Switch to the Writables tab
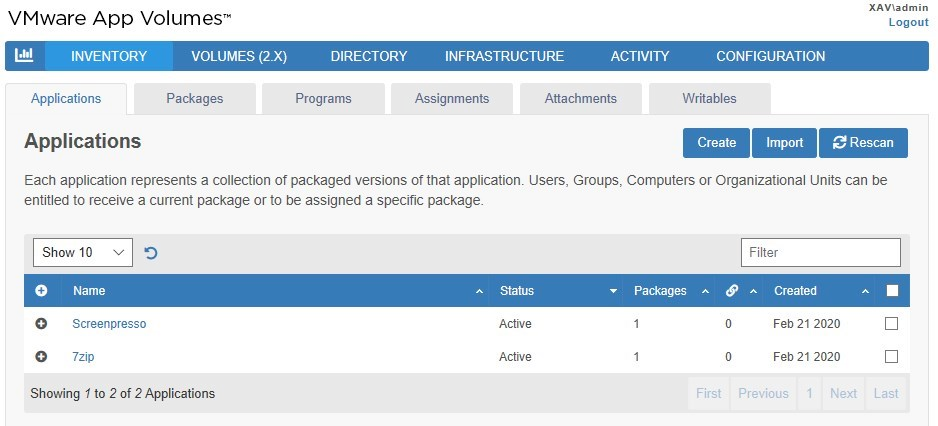 [709, 99]
